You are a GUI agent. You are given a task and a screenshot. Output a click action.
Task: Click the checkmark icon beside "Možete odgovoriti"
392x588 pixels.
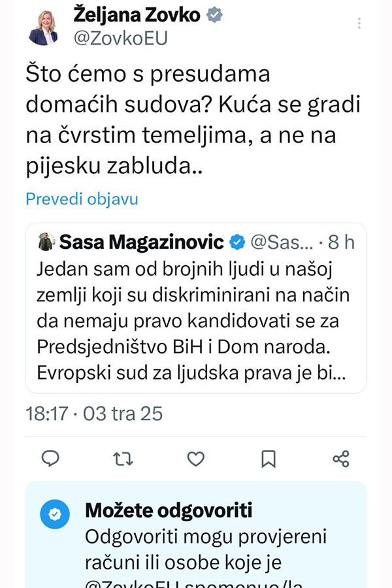coord(55,514)
